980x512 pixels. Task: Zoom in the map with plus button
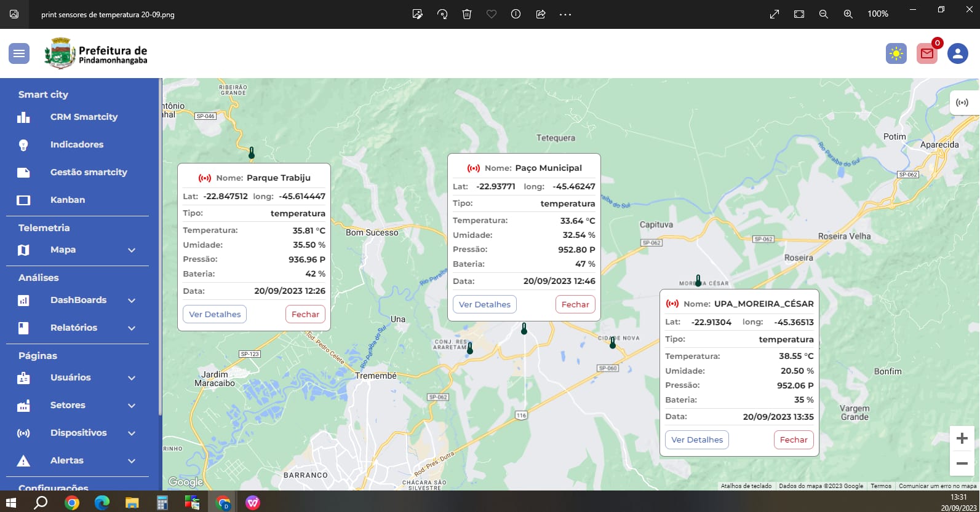click(x=962, y=438)
